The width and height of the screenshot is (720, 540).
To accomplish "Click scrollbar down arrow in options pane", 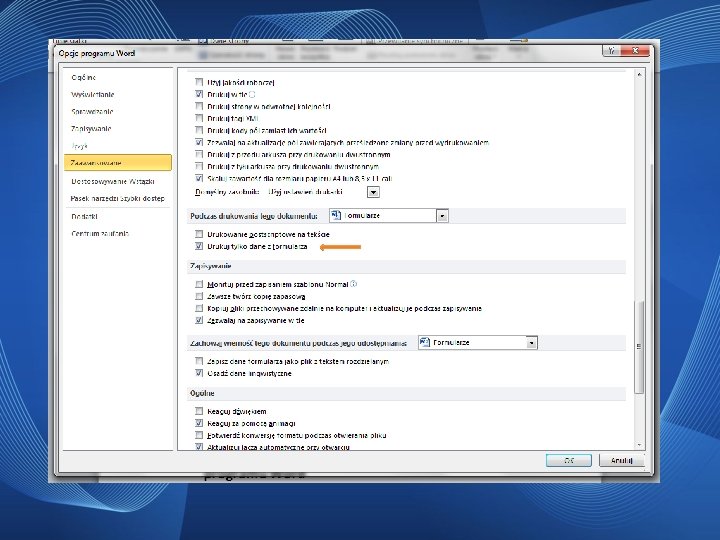I will tap(639, 445).
